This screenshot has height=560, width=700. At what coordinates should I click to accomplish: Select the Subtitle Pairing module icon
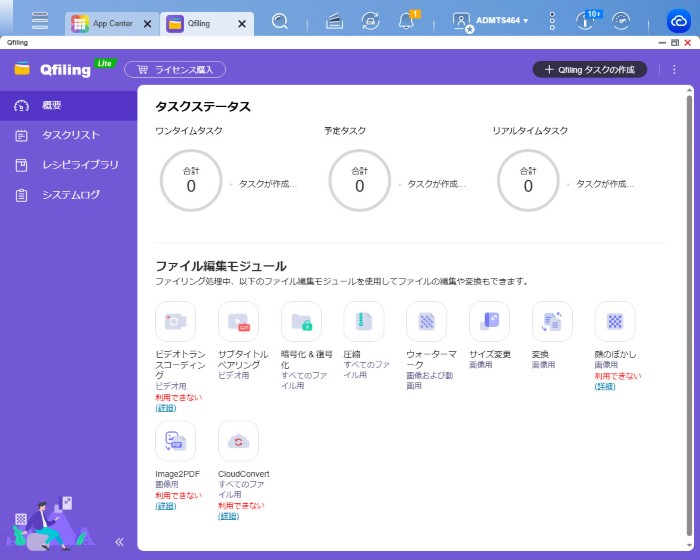tap(238, 322)
